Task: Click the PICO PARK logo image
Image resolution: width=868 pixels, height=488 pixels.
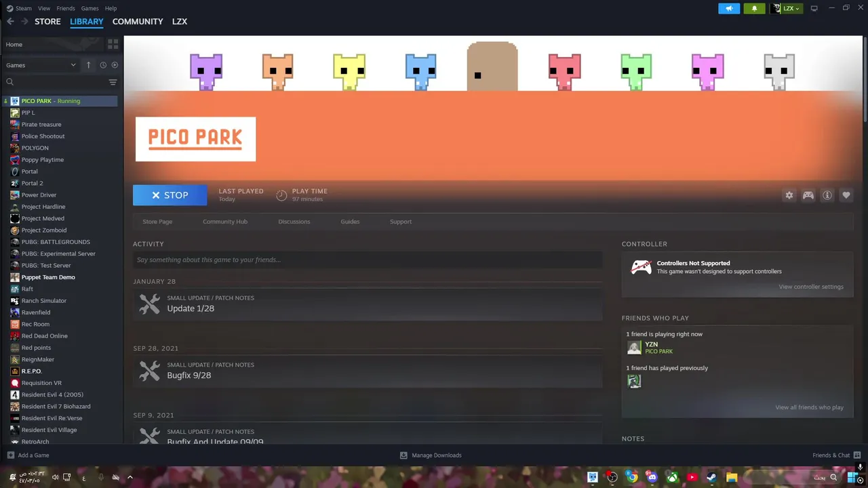Action: (195, 139)
